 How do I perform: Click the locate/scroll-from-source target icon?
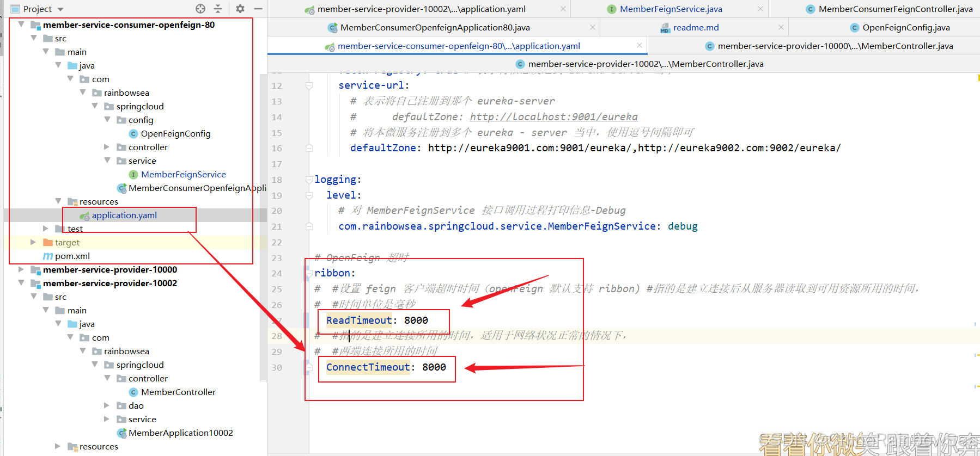pyautogui.click(x=200, y=9)
